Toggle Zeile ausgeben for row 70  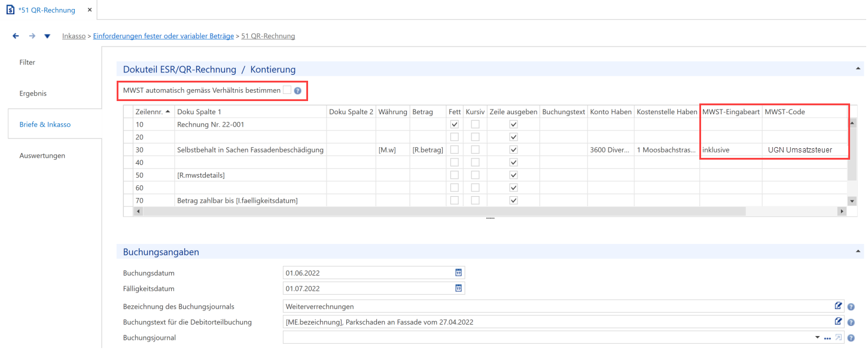(x=513, y=200)
